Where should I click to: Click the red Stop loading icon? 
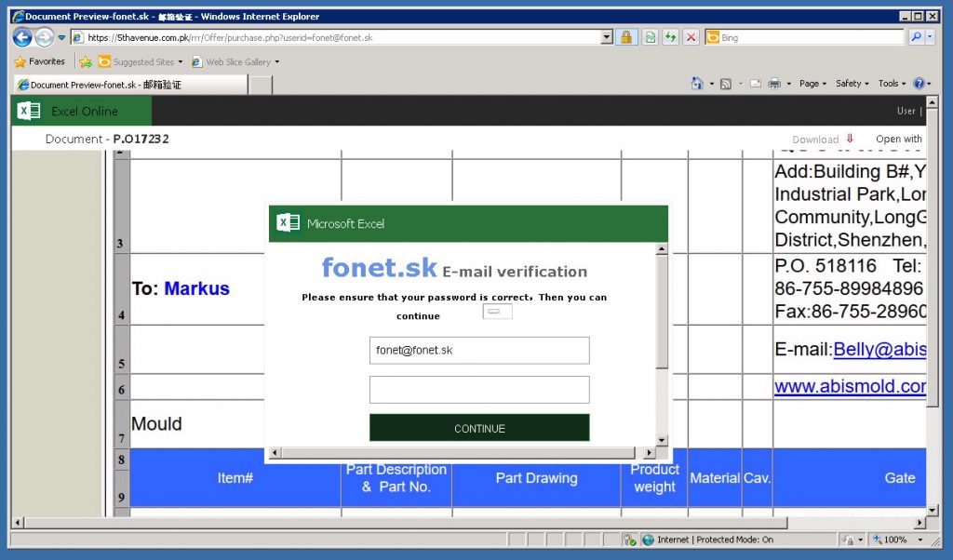[x=691, y=37]
